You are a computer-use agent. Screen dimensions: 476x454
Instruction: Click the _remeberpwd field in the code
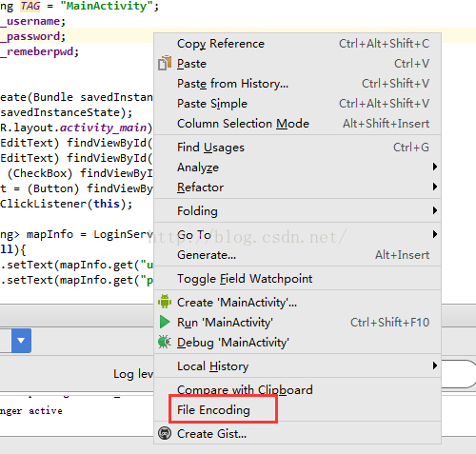point(36,51)
